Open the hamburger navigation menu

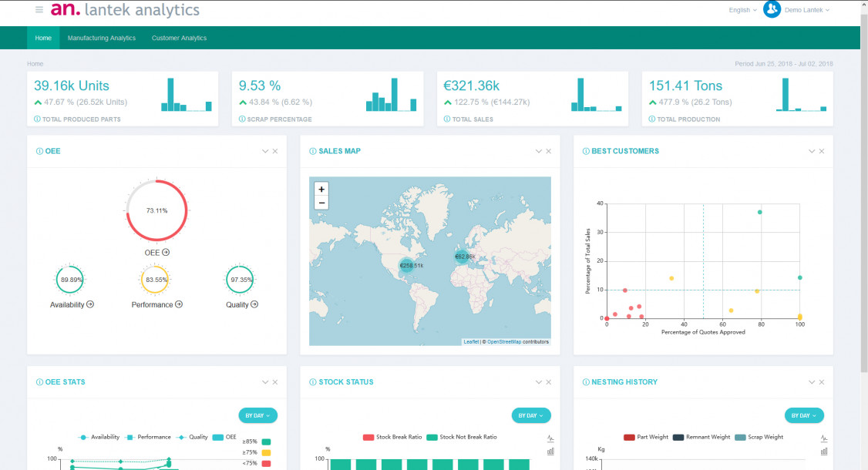tap(39, 10)
